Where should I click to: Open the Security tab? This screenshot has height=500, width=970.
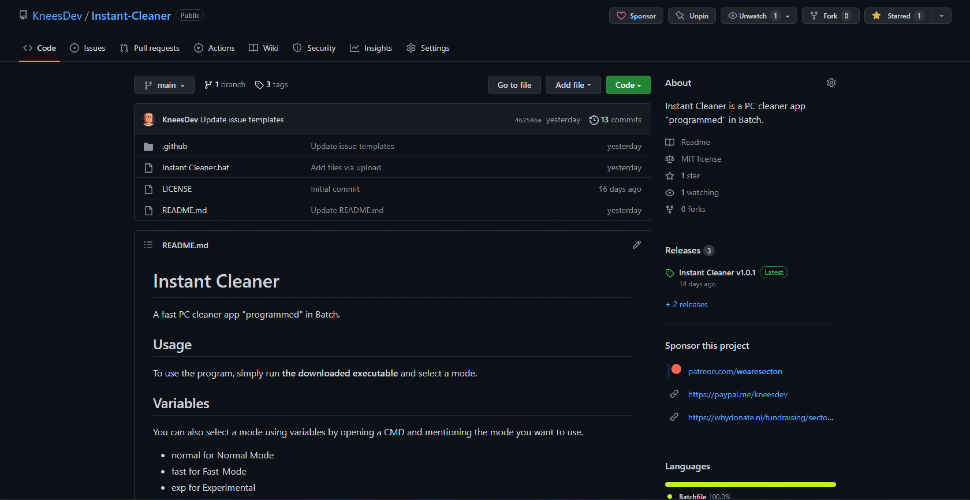314,48
